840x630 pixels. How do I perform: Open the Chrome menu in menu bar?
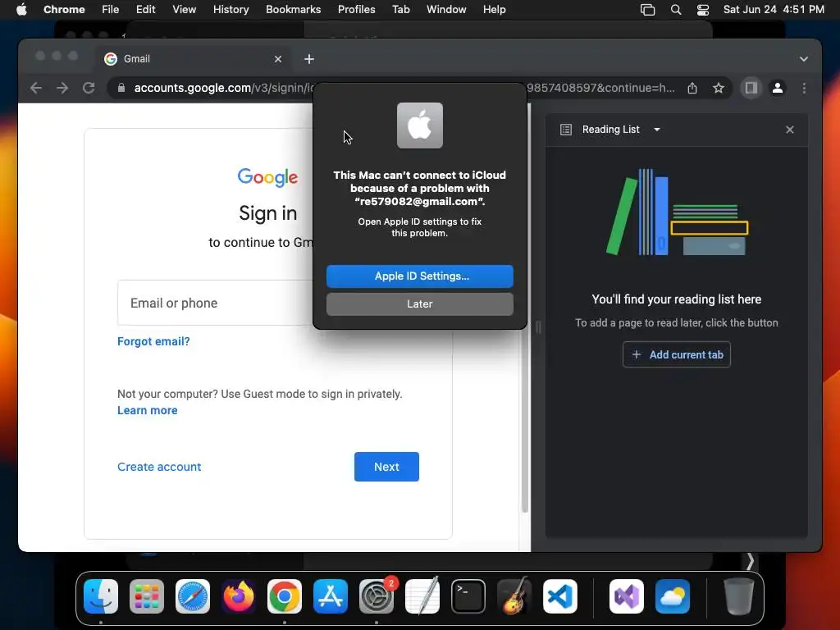64,10
